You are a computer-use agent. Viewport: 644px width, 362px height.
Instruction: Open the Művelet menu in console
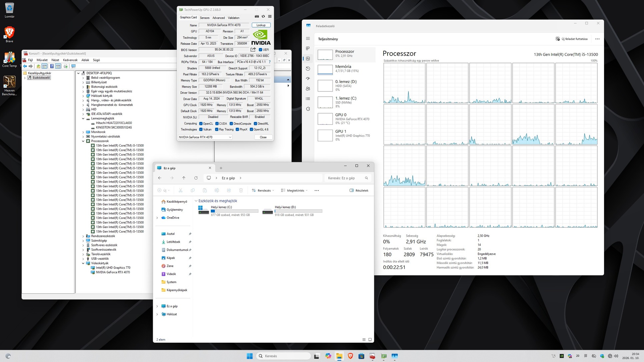pyautogui.click(x=42, y=60)
